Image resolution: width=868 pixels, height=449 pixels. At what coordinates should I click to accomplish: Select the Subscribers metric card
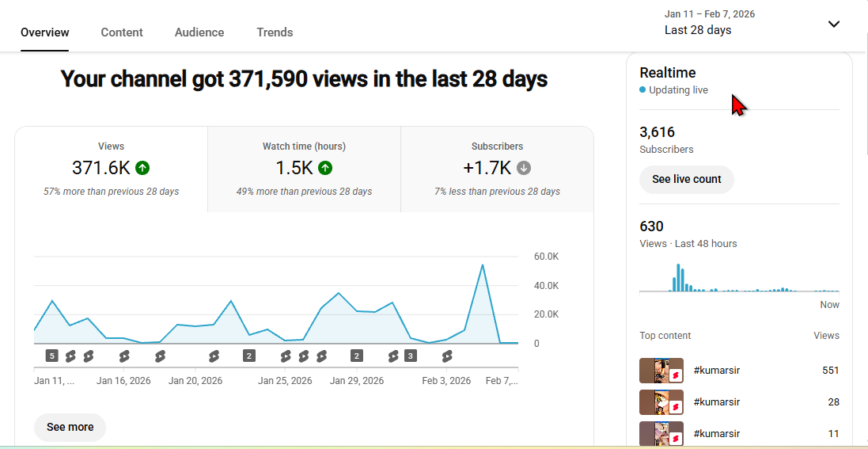point(497,169)
